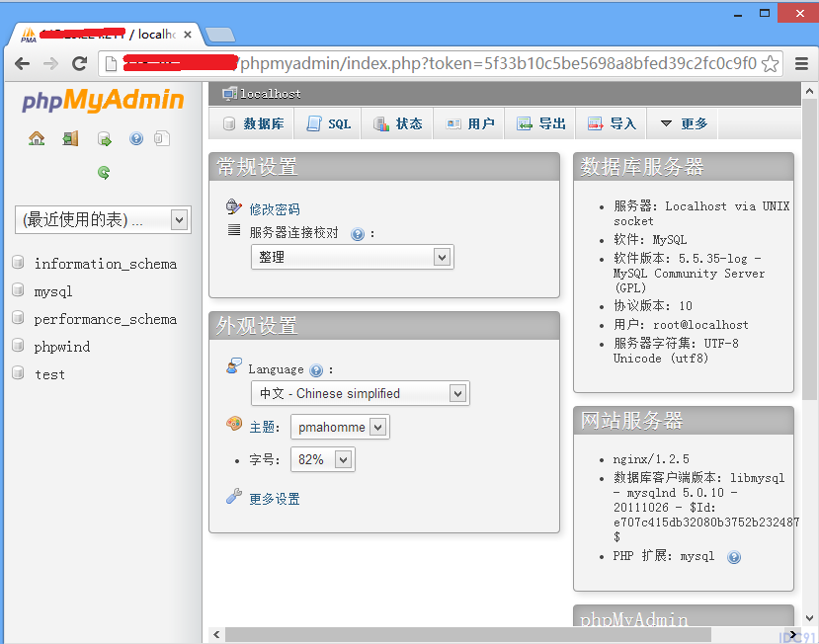This screenshot has height=644, width=819.
Task: Click help icon beside PHP 扩展: mysql
Action: pyautogui.click(x=734, y=557)
